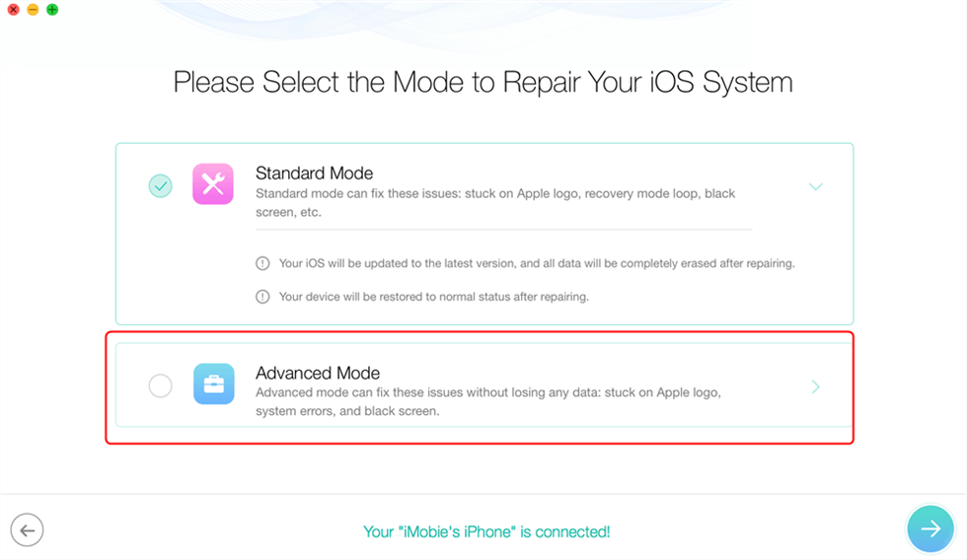
Task: Proceed with the blue right arrow button
Action: (930, 529)
